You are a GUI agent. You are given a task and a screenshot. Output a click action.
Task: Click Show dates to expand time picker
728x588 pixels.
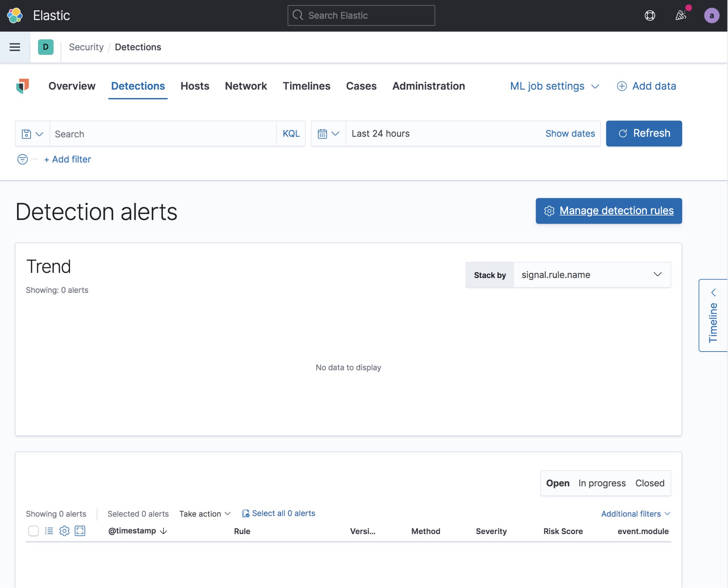pyautogui.click(x=570, y=133)
